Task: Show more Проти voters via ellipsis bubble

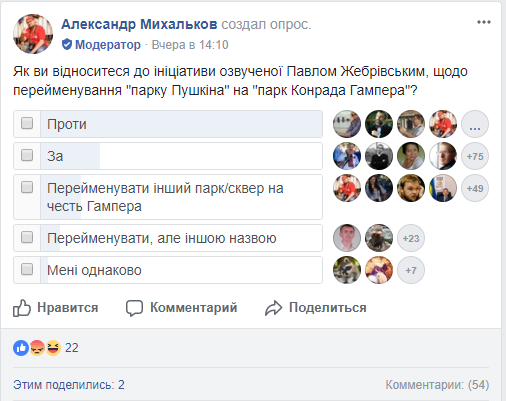Action: click(475, 124)
